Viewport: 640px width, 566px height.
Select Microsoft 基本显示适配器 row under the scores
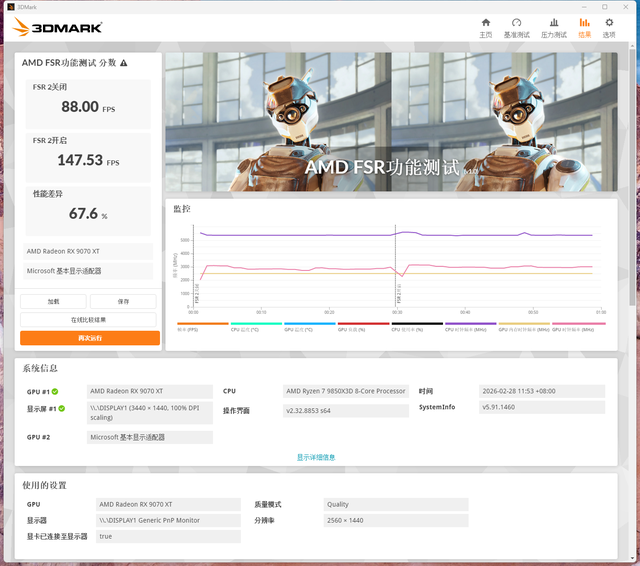pos(88,271)
